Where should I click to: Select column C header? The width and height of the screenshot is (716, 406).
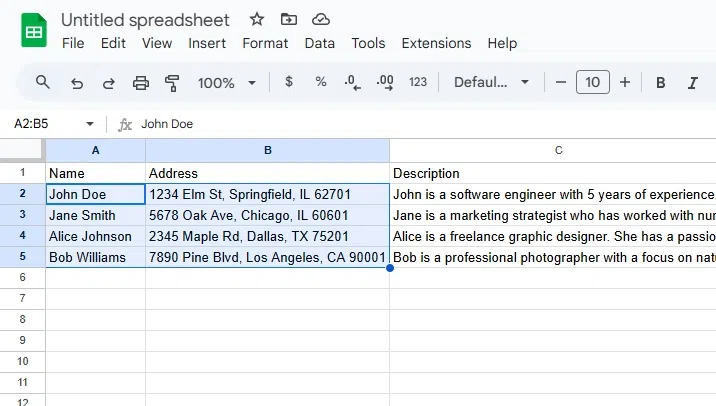coord(558,150)
